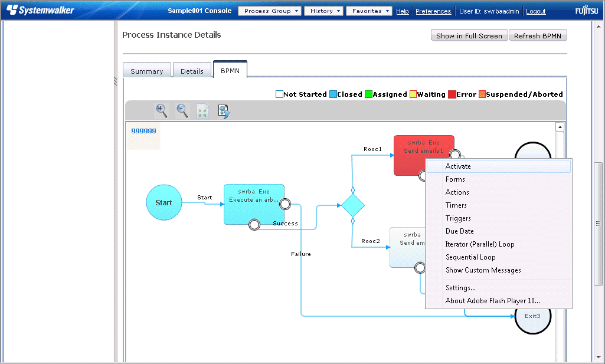Open Settings... in context menu

click(x=499, y=288)
